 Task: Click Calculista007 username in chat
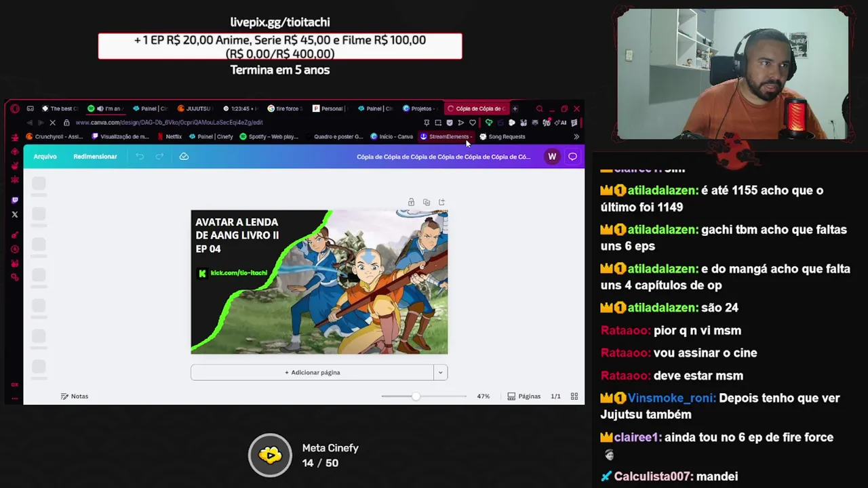coord(652,476)
